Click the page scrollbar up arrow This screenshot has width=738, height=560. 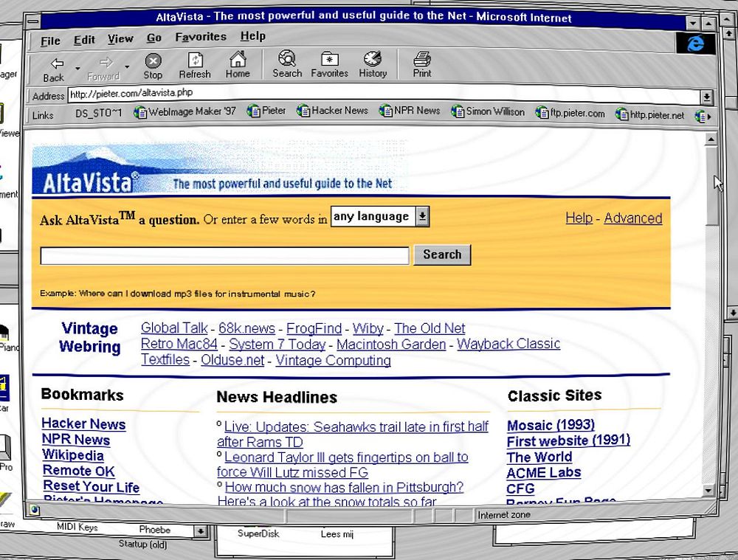point(711,139)
